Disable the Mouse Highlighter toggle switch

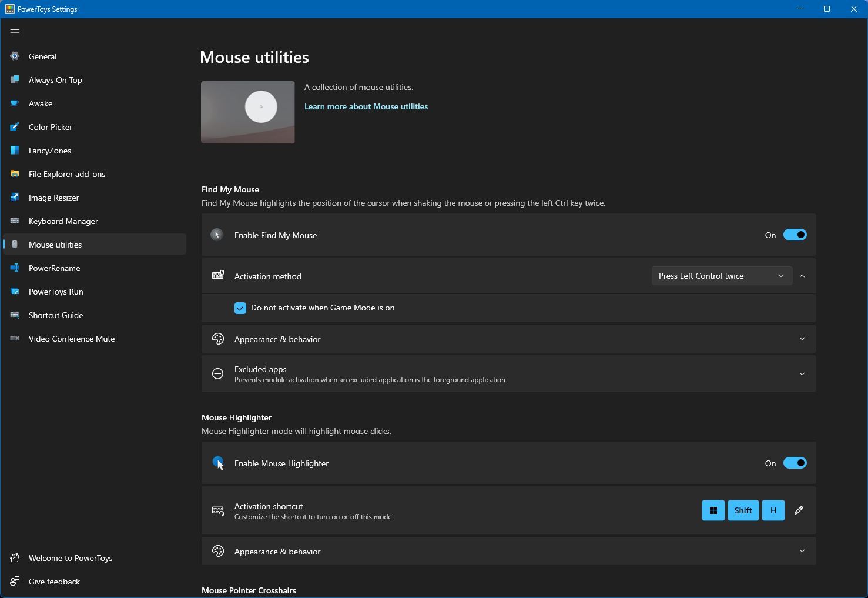(x=795, y=463)
